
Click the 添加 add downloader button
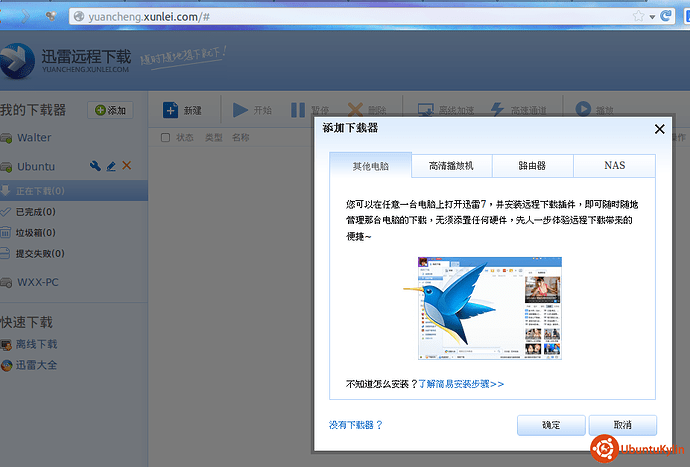[110, 110]
